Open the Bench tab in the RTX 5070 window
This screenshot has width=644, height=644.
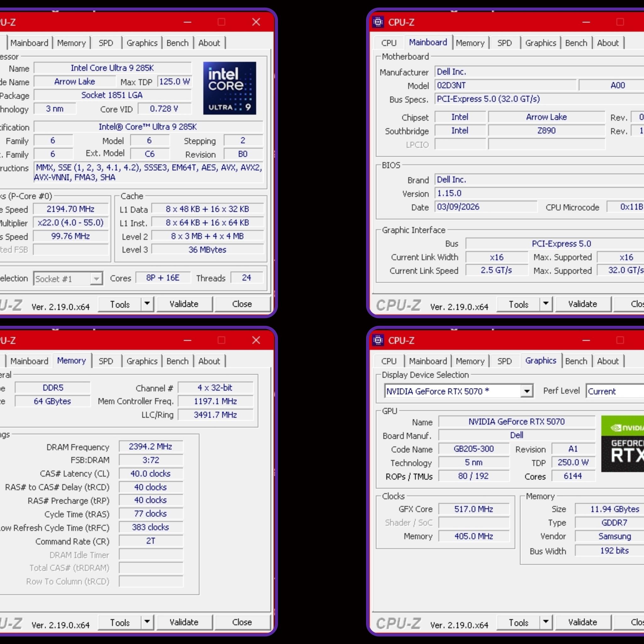(576, 361)
